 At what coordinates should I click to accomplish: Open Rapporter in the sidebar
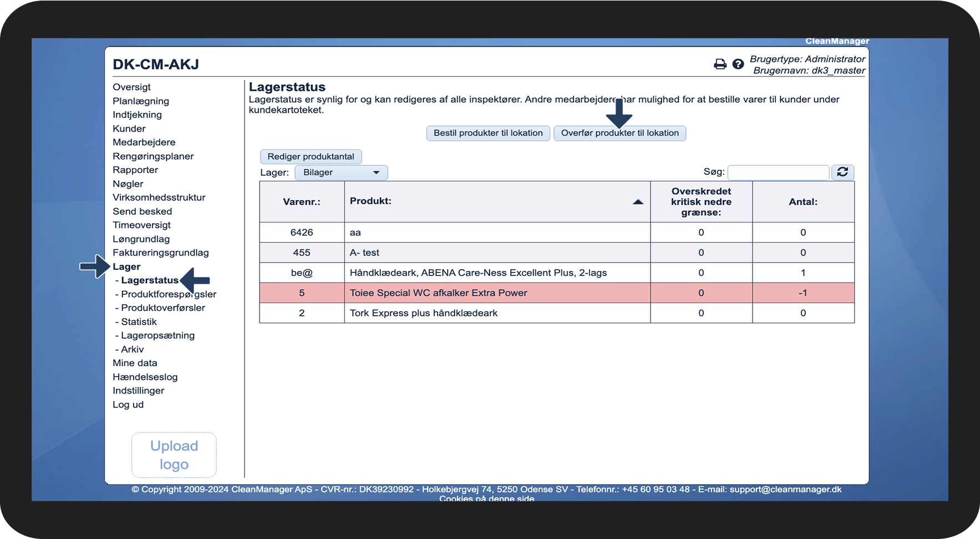coord(135,170)
